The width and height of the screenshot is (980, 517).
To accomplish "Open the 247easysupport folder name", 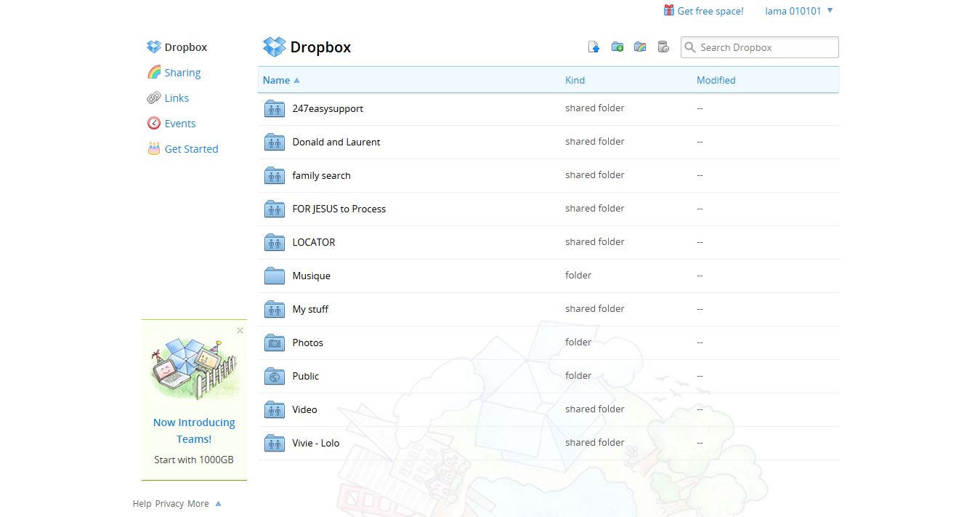I will coord(328,108).
